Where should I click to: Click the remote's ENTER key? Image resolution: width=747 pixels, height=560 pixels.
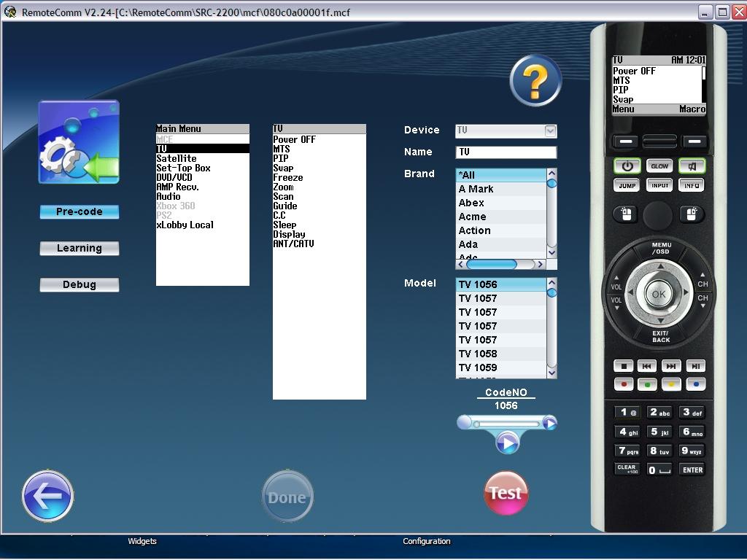pos(692,470)
